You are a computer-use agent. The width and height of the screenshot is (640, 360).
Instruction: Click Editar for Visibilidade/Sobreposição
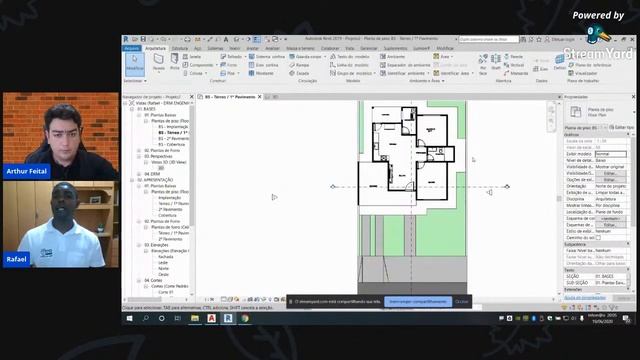tap(611, 173)
